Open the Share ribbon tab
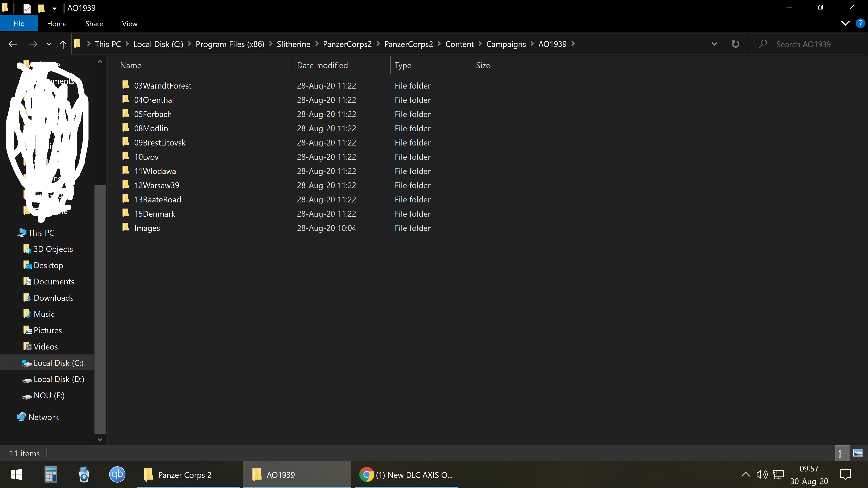Viewport: 868px width, 488px height. (94, 23)
